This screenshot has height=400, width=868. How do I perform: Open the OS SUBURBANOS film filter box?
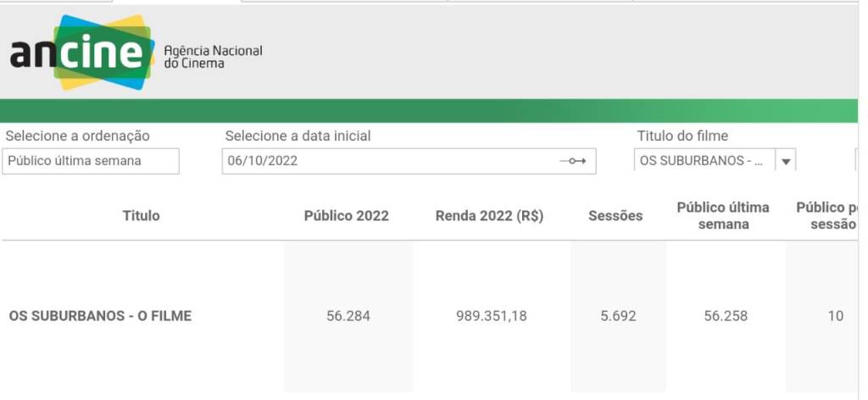click(704, 161)
